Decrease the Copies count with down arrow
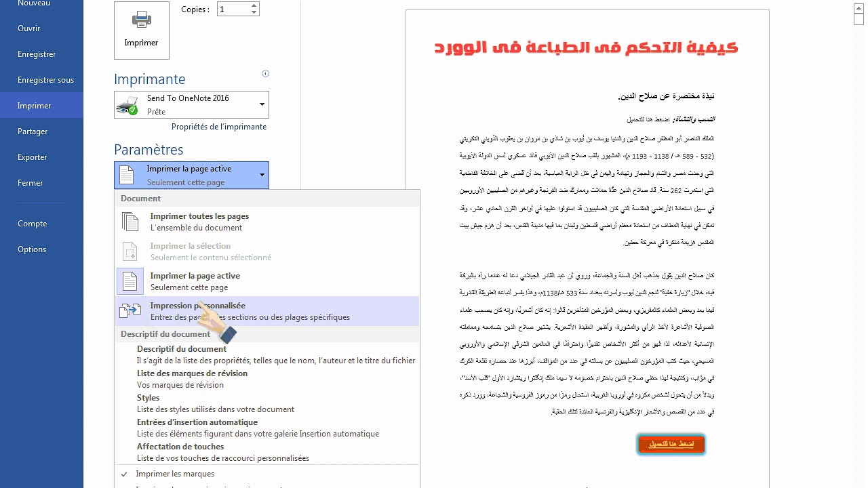This screenshot has width=868, height=488. coord(254,12)
